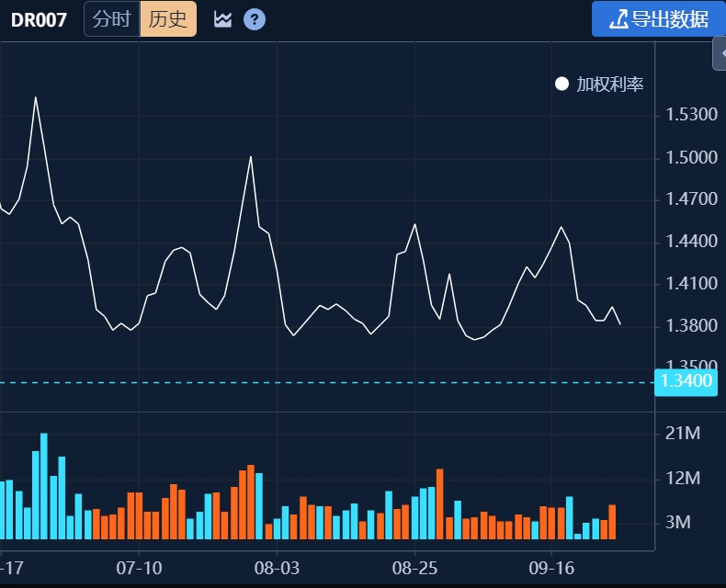Open the help question mark icon

[x=255, y=19]
